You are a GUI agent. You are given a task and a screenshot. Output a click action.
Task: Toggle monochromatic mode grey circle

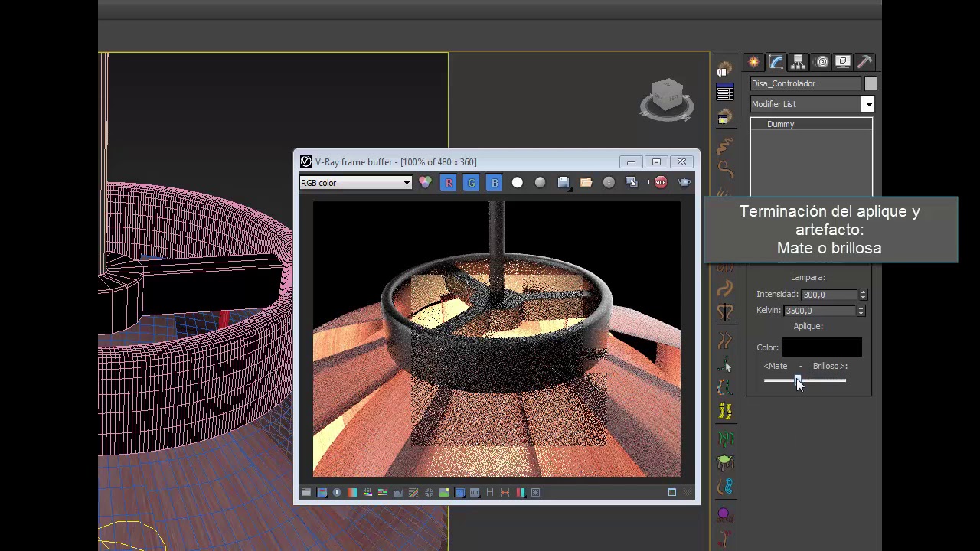tap(541, 183)
